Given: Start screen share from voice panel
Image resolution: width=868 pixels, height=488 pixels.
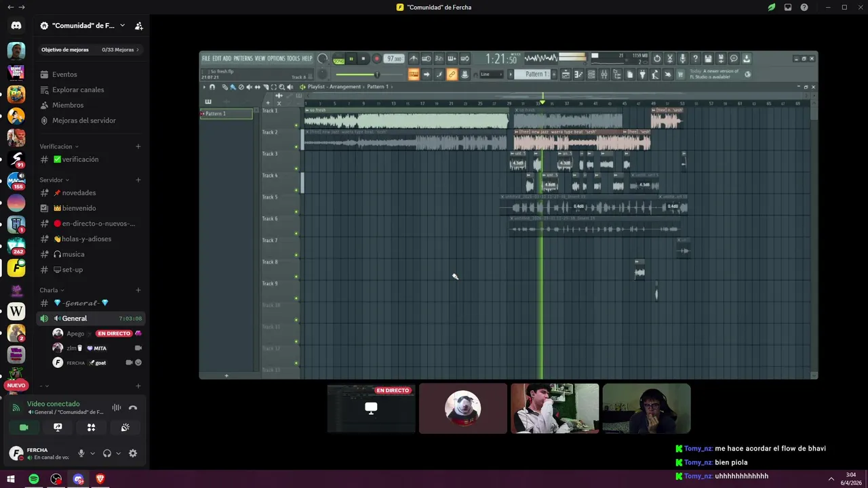Looking at the screenshot, I should [x=58, y=427].
